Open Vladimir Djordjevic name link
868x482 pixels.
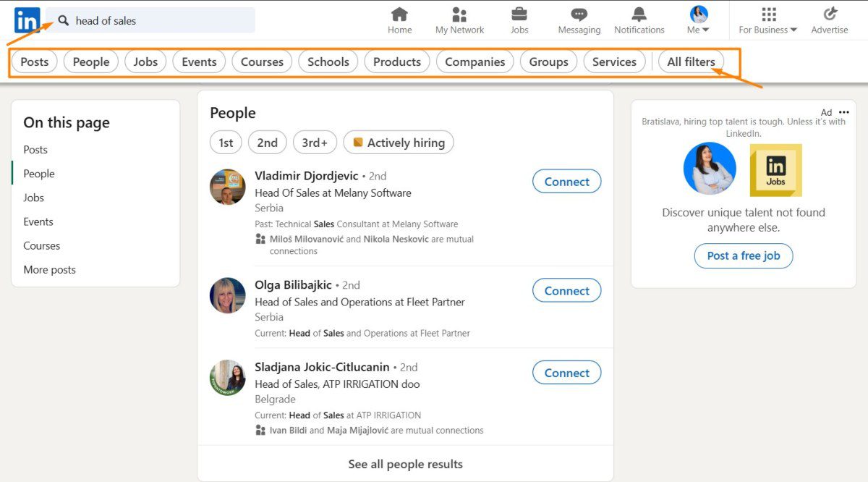tap(307, 176)
